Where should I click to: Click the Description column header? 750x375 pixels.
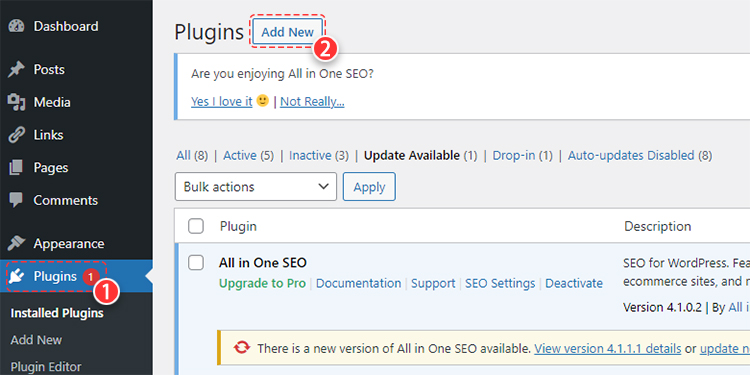pos(657,226)
